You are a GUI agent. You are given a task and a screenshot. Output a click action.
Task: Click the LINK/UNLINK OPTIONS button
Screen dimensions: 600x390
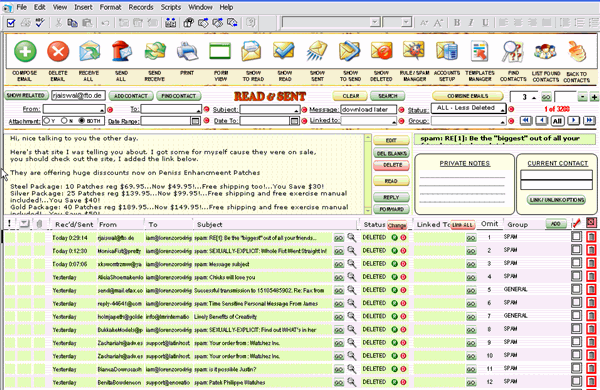(557, 200)
